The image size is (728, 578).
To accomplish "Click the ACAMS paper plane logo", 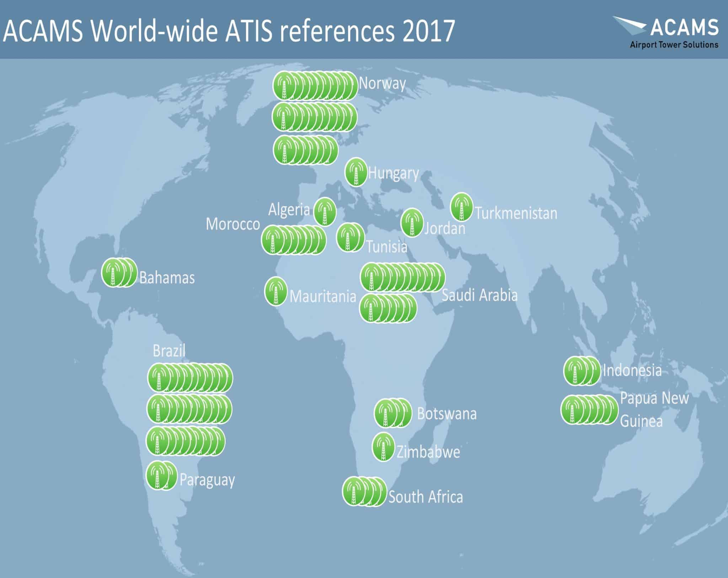I will 630,26.
